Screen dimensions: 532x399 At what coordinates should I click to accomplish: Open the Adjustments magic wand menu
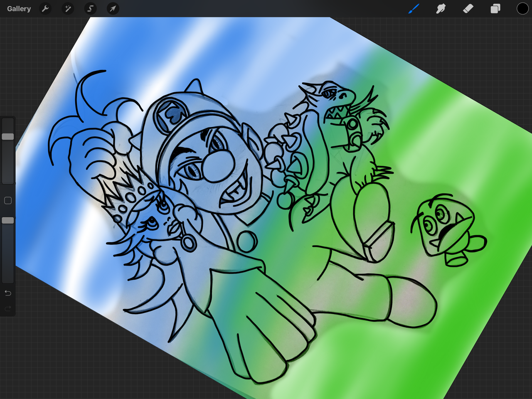pyautogui.click(x=68, y=8)
